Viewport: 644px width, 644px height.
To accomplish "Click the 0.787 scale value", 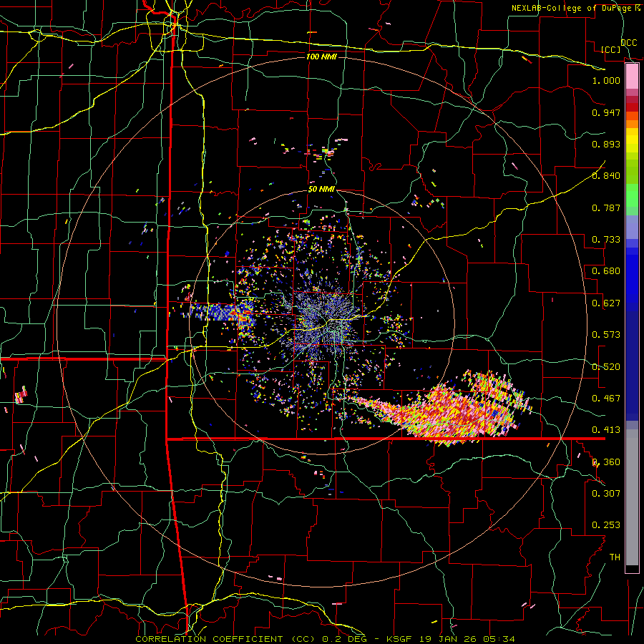I will point(606,208).
